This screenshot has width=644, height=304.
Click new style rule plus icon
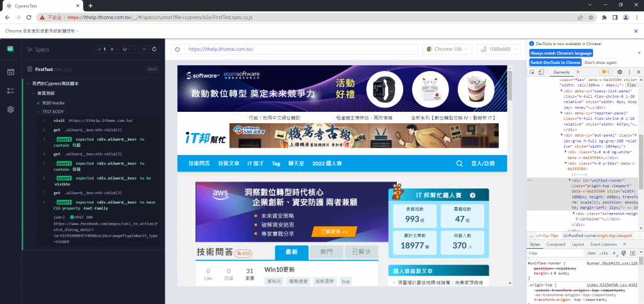pos(614,253)
